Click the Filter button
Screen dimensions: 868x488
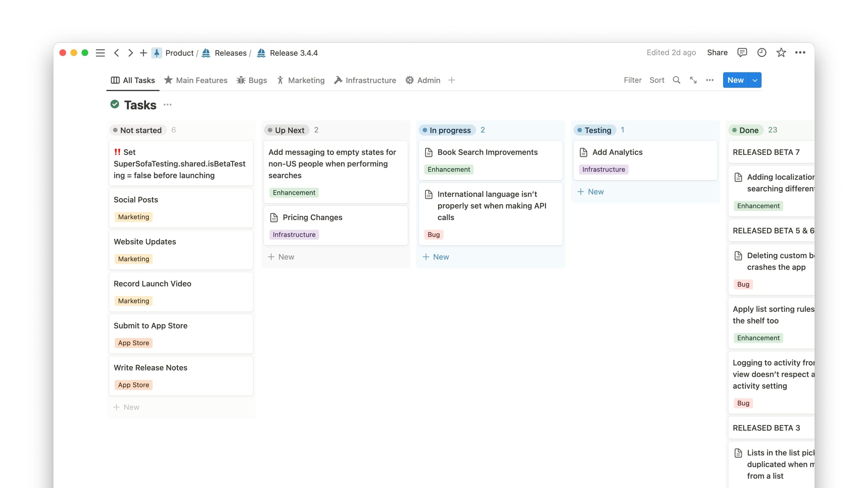tap(632, 80)
